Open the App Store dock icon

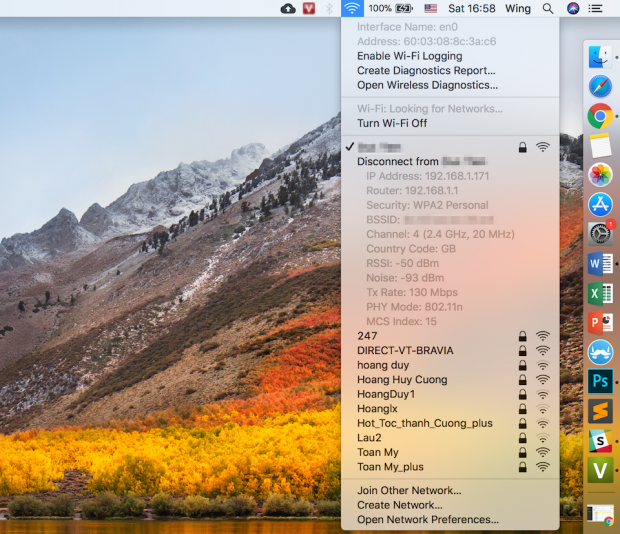(x=600, y=205)
